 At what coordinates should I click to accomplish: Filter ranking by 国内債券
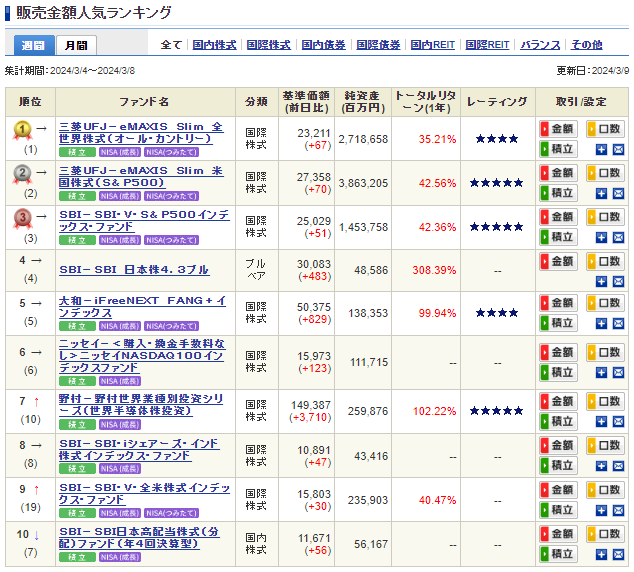(x=323, y=45)
